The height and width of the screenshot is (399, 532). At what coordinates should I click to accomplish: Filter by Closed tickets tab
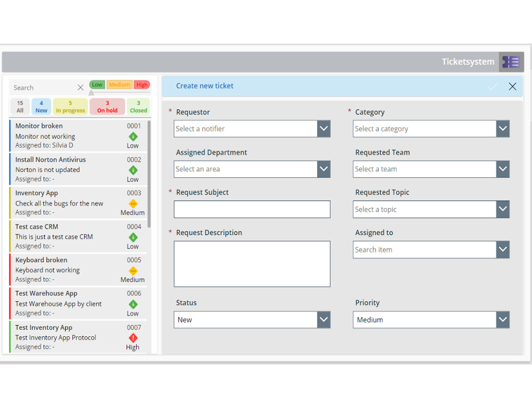(x=138, y=106)
